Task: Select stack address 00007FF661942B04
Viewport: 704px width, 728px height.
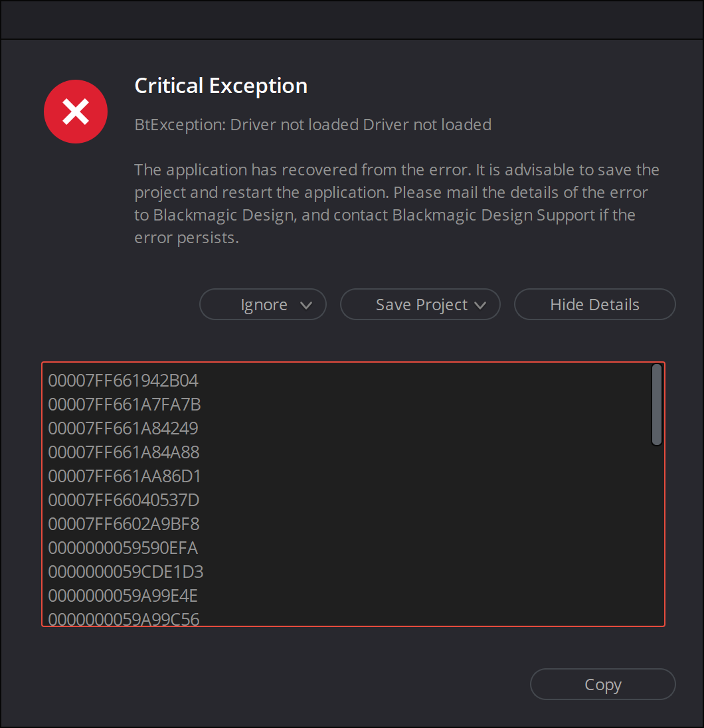Action: point(123,381)
